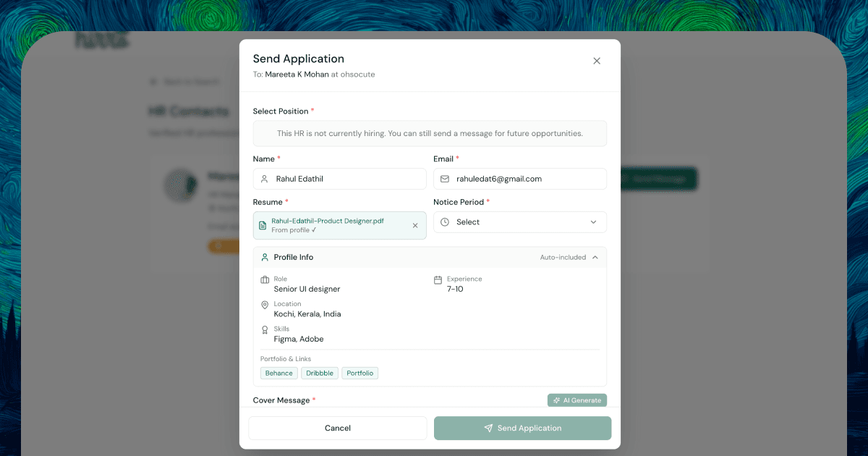868x456 pixels.
Task: Open the Behance portfolio link
Action: click(279, 373)
